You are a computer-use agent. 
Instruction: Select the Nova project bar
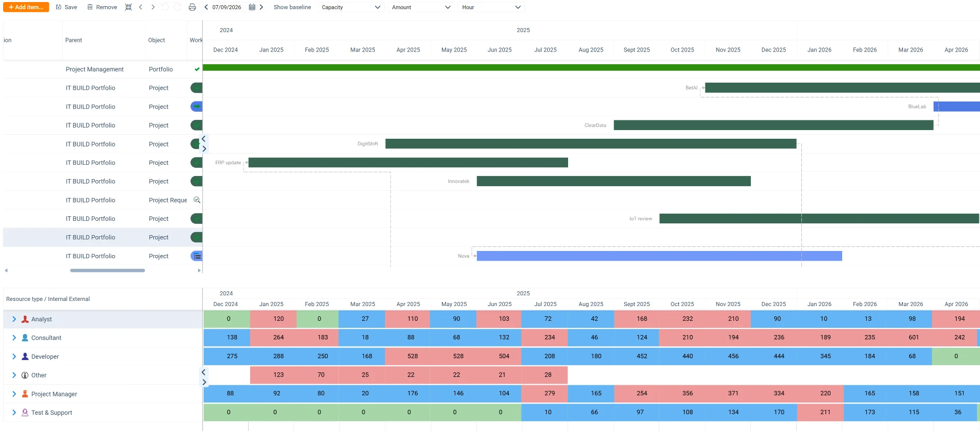[x=659, y=256]
